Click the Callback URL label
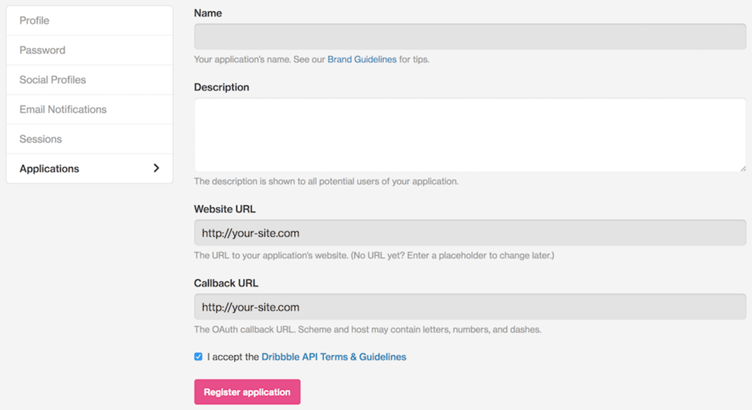 click(226, 283)
